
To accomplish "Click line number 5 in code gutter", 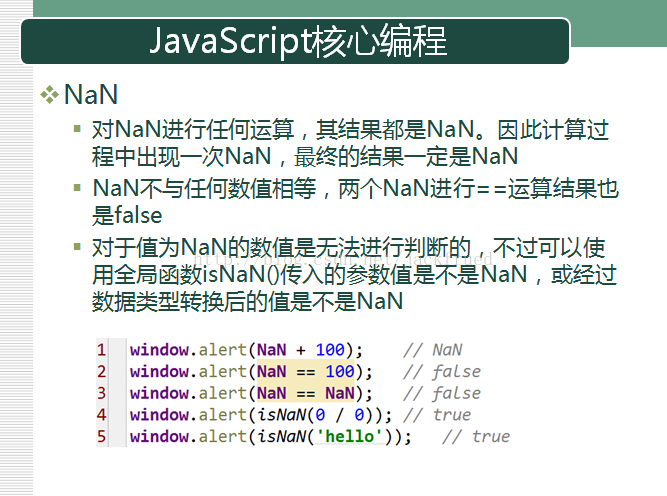I will (x=101, y=437).
